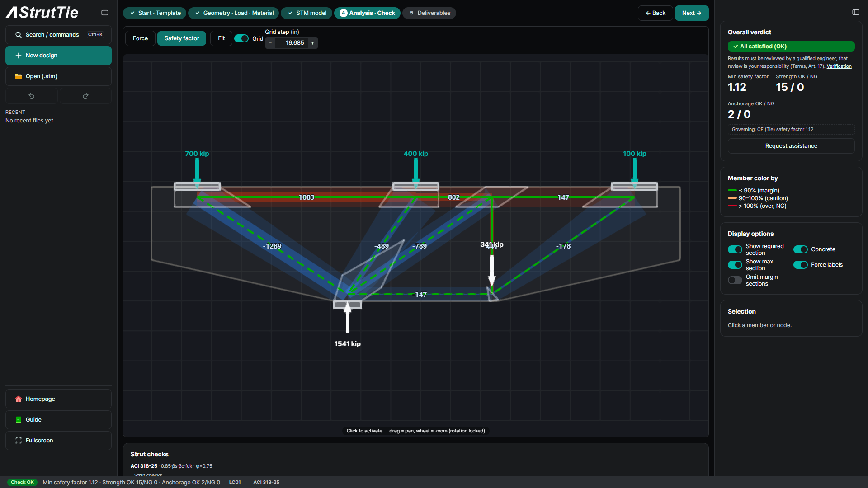This screenshot has width=868, height=488.
Task: Toggle the Grid switch off
Action: 241,39
